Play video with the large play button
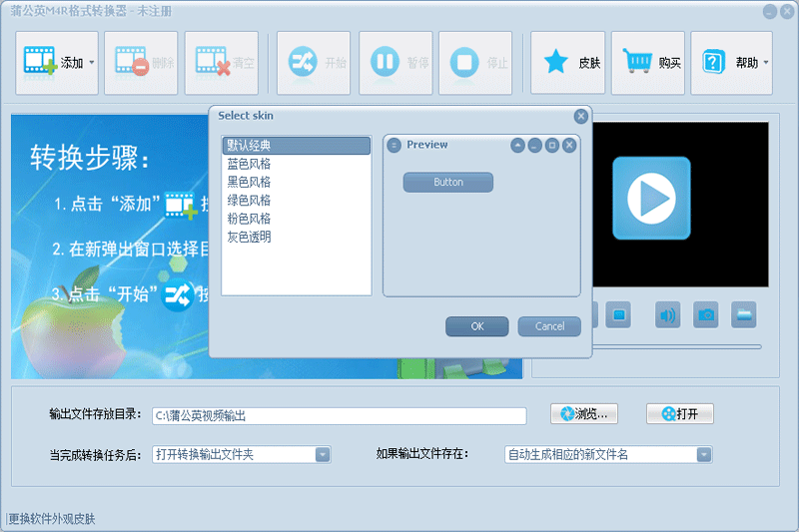The height and width of the screenshot is (532, 799). pos(651,198)
